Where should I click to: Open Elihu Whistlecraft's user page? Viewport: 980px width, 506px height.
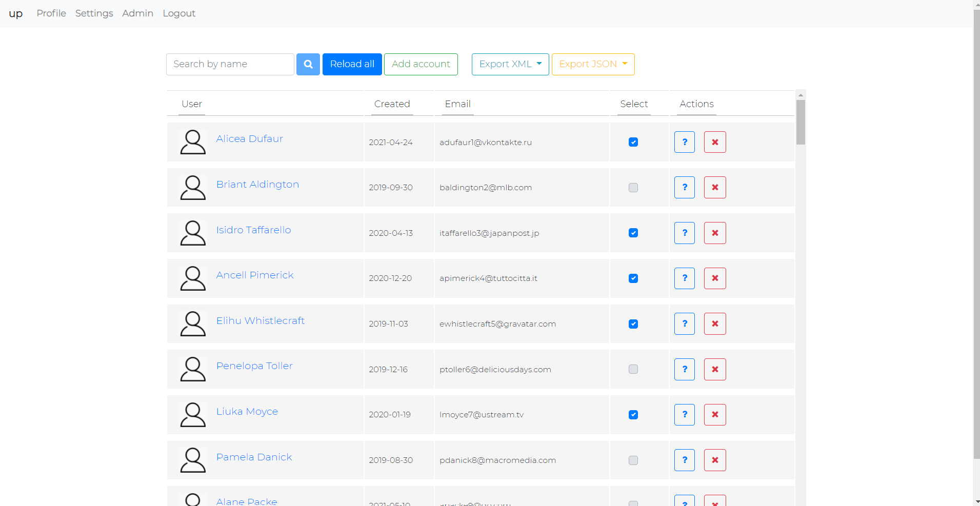click(261, 321)
